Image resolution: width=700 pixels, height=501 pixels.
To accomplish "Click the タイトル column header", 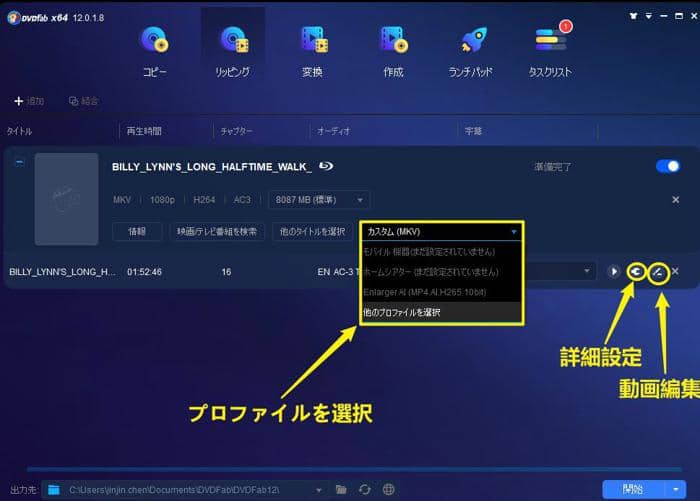I will (x=19, y=131).
